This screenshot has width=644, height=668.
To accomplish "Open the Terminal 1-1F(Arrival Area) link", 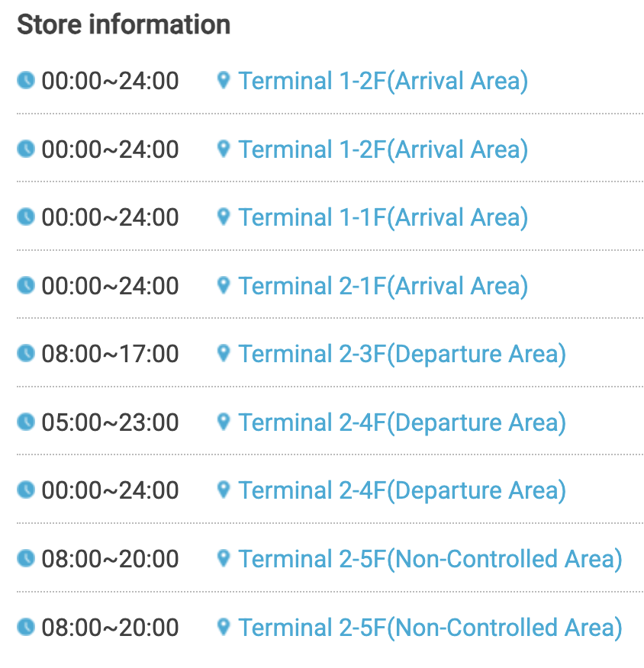I will [383, 217].
